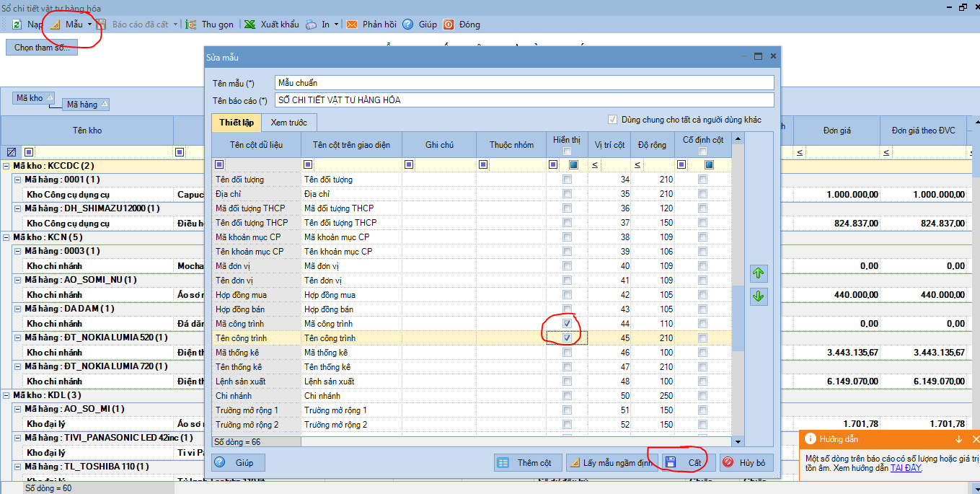This screenshot has height=494, width=980.
Task: Switch to the Xem trước tab
Action: [x=288, y=123]
